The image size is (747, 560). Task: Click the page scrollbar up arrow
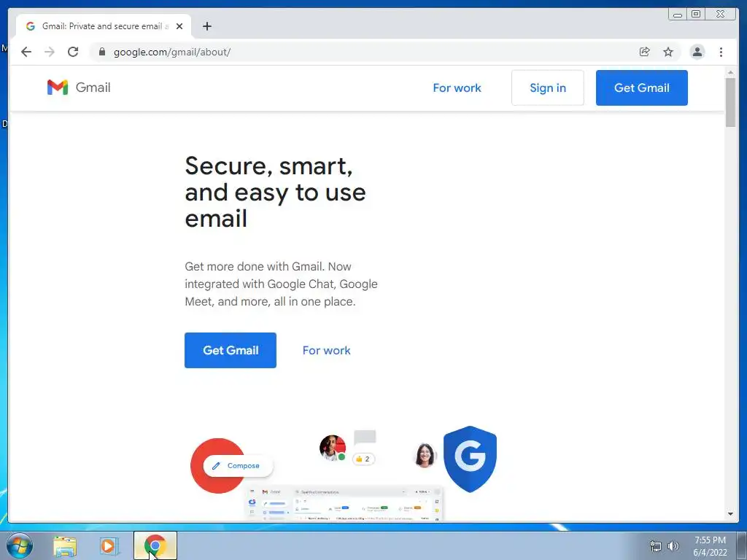[x=730, y=72]
